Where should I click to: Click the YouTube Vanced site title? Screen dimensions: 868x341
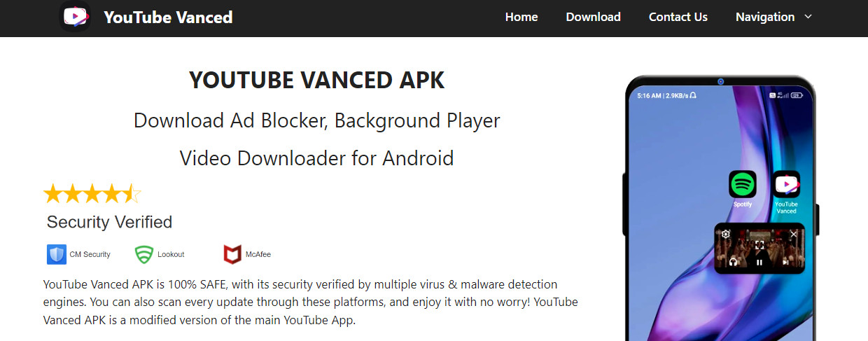168,17
